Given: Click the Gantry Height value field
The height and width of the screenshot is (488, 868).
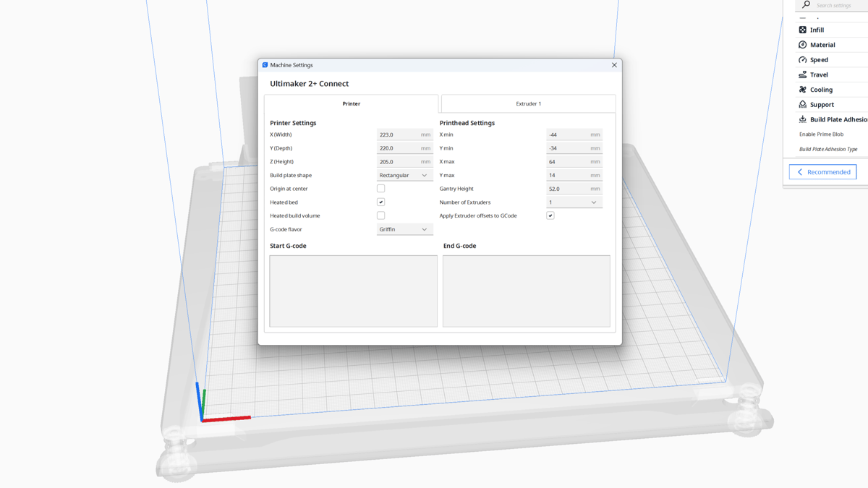Looking at the screenshot, I should (574, 189).
